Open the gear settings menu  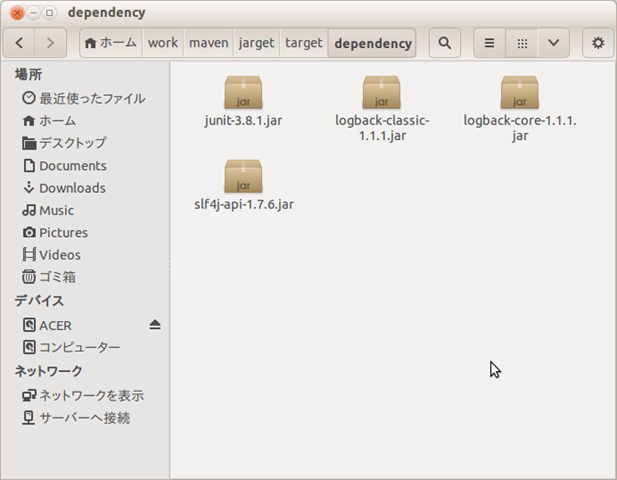click(x=598, y=43)
